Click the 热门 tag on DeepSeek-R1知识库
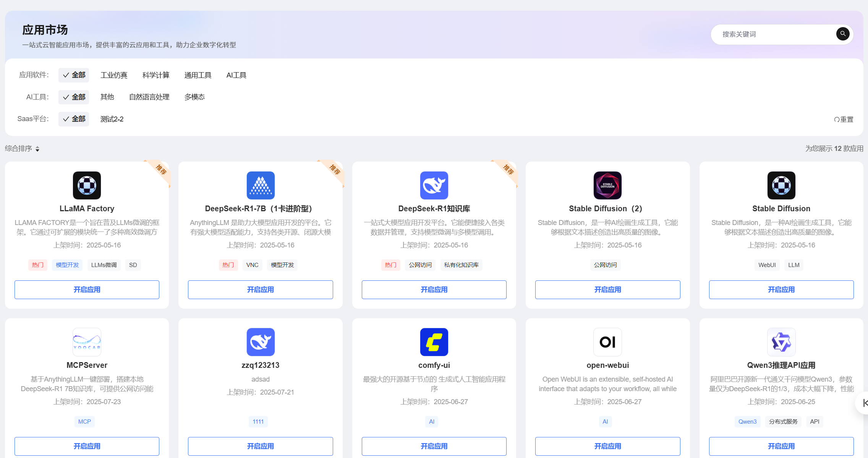 coord(390,265)
